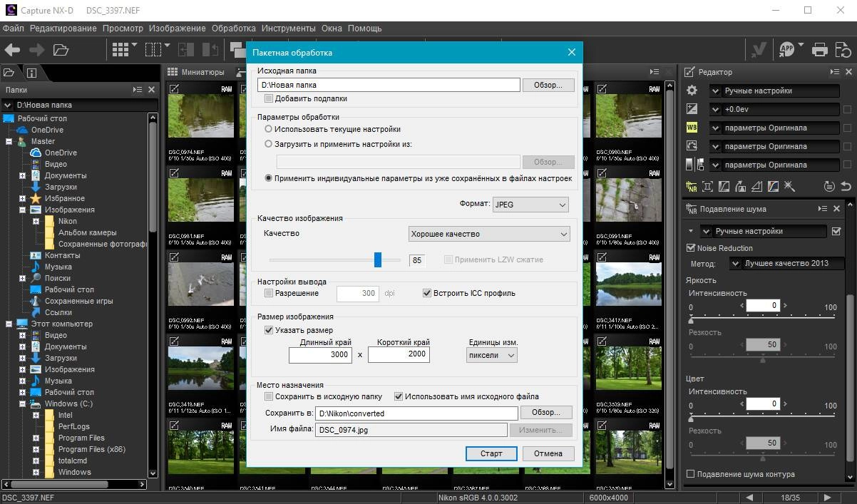Screen dimensions: 857x504
Task: Open the 'Просмотр' menu
Action: pos(123,29)
